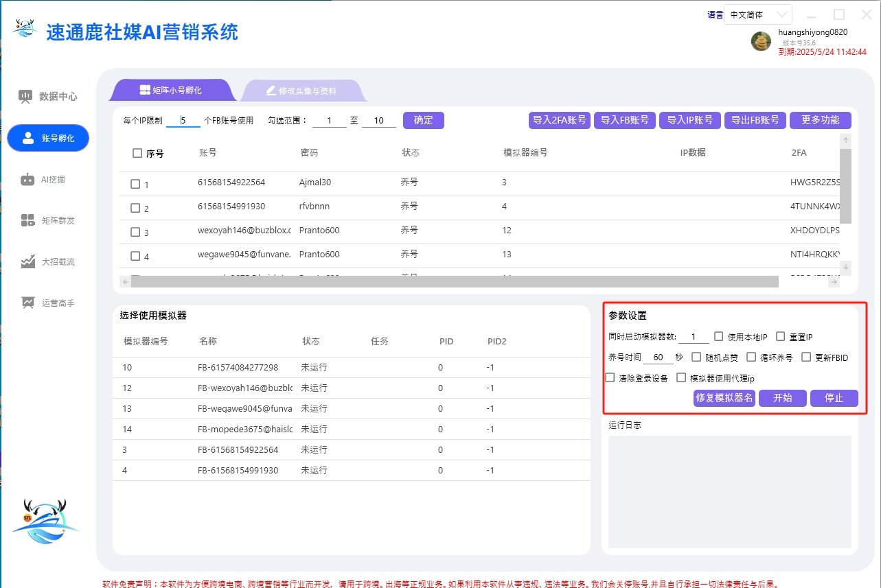Image resolution: width=881 pixels, height=588 pixels.
Task: Toggle 循环养号 checkbox
Action: pyautogui.click(x=751, y=357)
